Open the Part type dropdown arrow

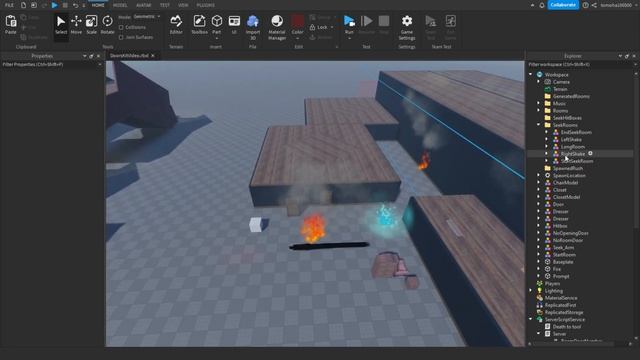point(217,38)
